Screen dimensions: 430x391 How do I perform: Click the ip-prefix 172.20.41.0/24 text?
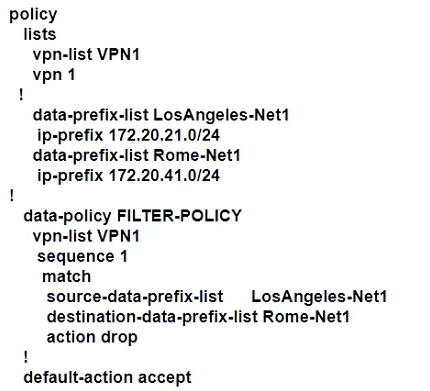click(128, 176)
